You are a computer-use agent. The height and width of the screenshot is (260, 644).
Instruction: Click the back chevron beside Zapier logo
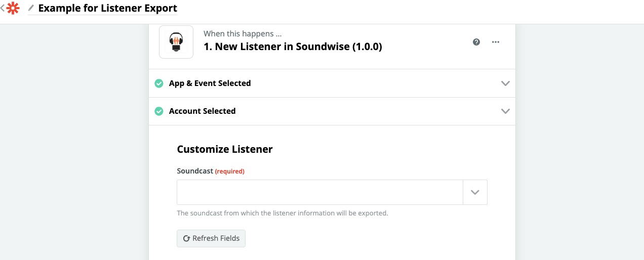pyautogui.click(x=3, y=8)
